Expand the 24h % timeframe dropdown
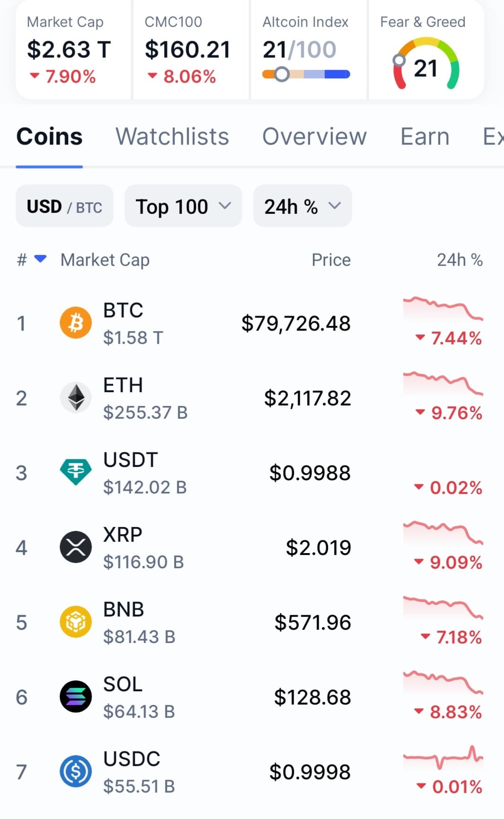 [x=302, y=206]
